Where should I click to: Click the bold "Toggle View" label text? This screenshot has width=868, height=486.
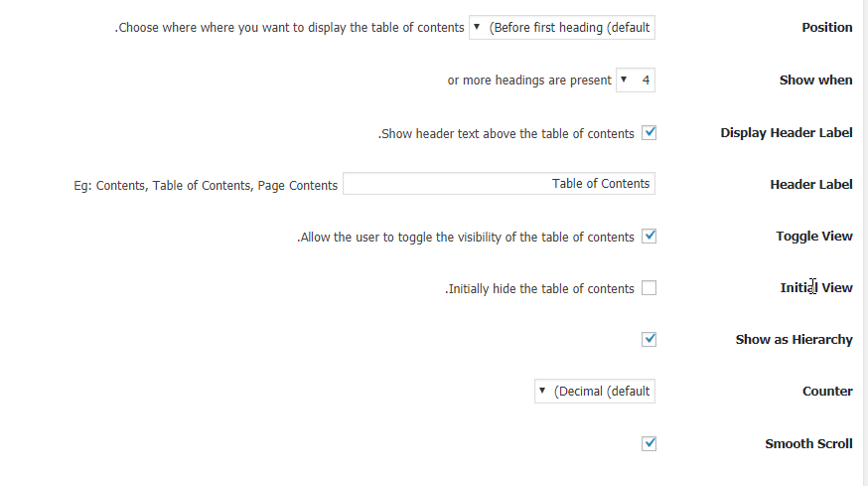[x=813, y=237]
